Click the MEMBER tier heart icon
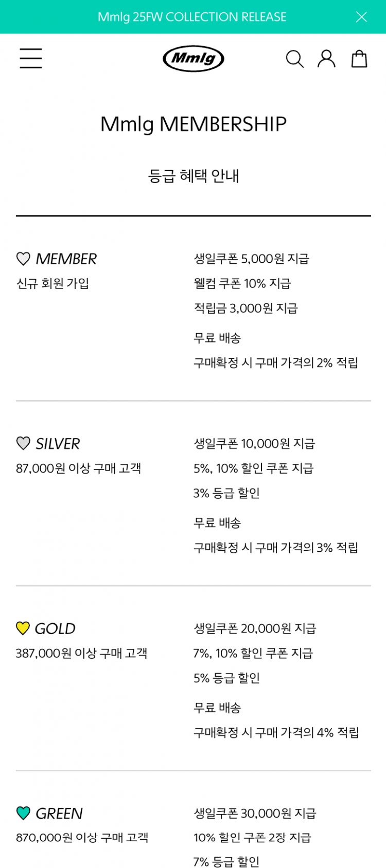Image resolution: width=386 pixels, height=868 pixels. tap(23, 259)
